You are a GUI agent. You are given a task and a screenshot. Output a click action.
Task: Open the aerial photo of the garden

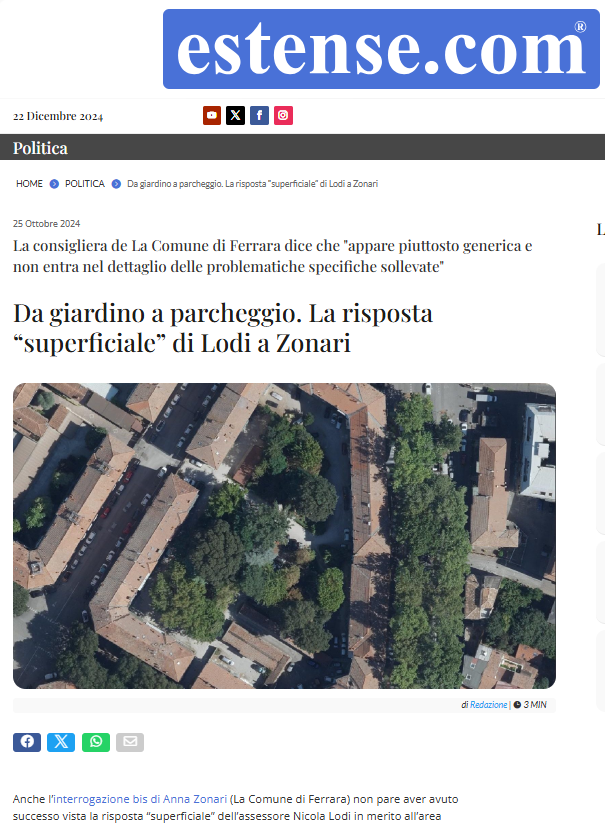tap(284, 535)
